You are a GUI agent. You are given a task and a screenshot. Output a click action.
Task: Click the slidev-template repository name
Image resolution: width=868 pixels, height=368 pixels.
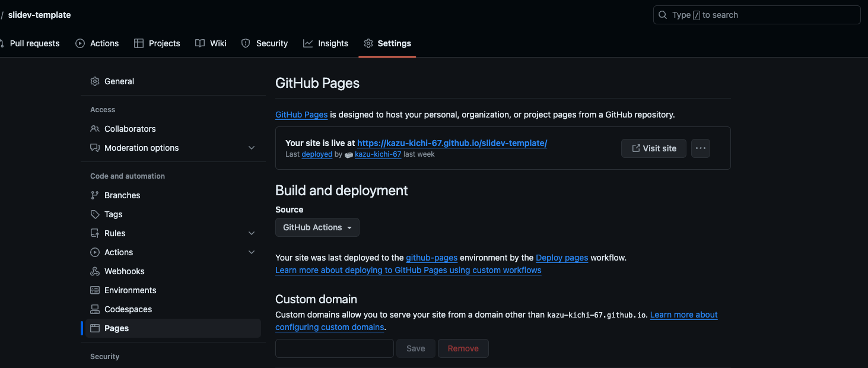tap(39, 15)
